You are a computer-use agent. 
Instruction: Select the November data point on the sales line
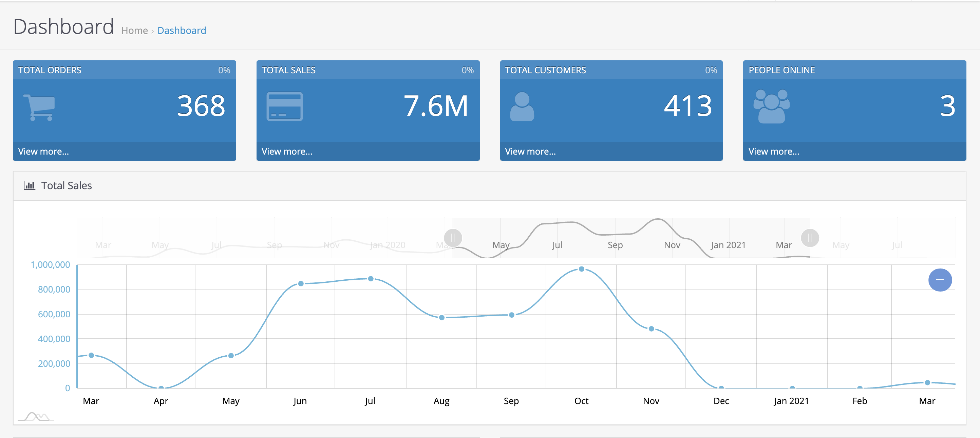(x=651, y=329)
